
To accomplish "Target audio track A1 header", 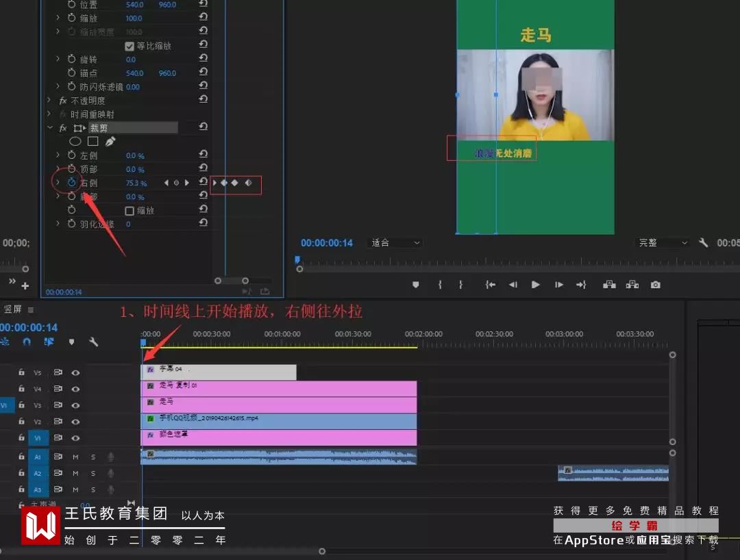I will 37,457.
